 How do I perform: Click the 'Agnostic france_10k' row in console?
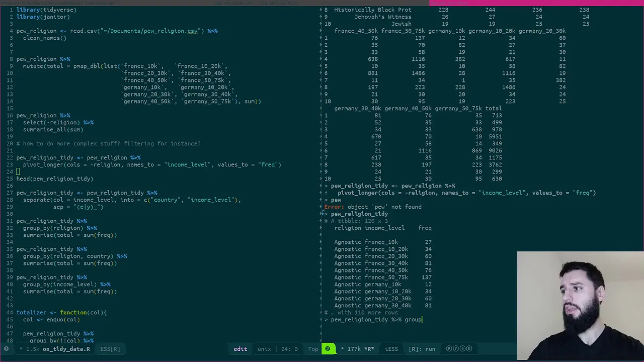point(382,242)
